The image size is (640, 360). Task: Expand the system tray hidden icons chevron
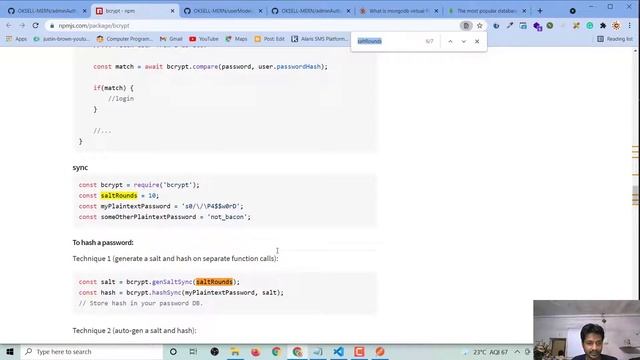click(517, 352)
